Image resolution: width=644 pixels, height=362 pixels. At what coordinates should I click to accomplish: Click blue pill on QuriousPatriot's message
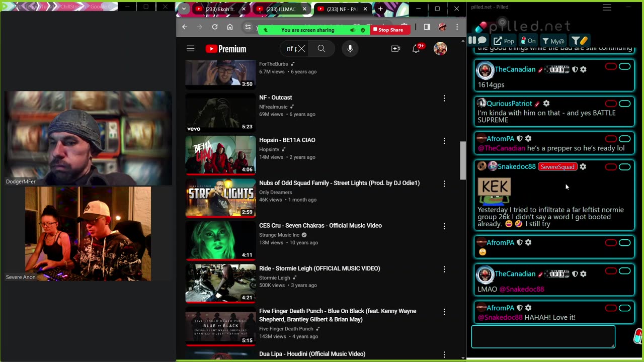tap(625, 104)
